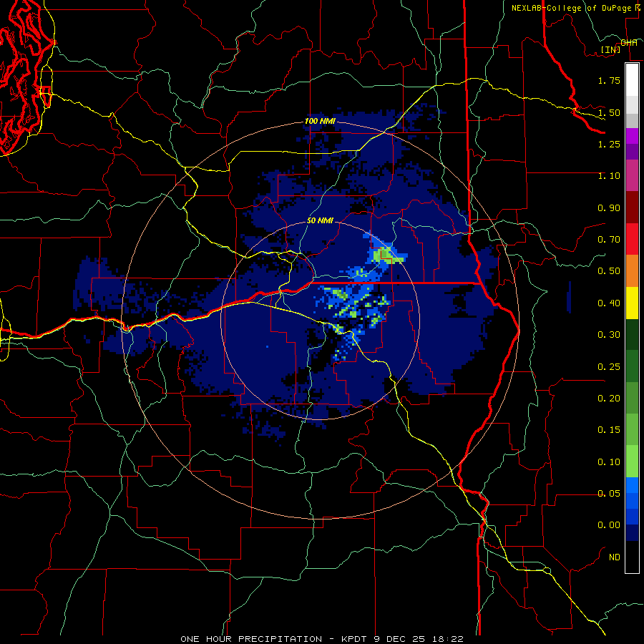Select the 0.10 legend value

click(609, 462)
